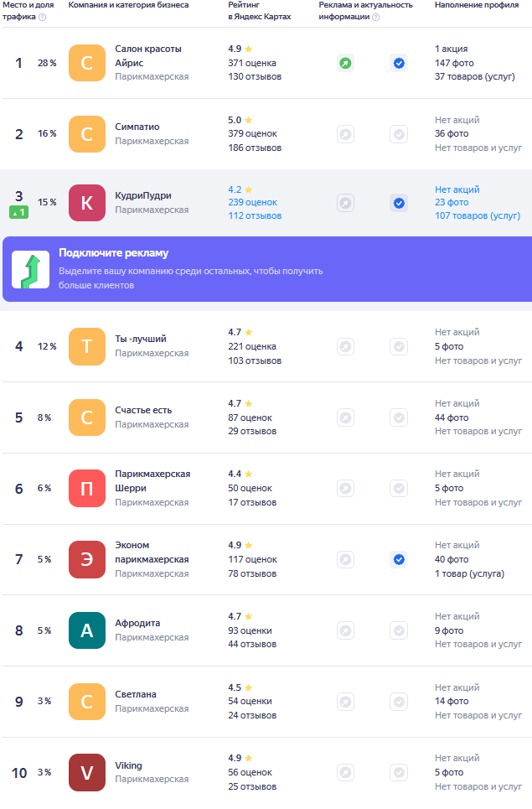Click the grey verification icon for Парикмахерская Шерри
This screenshot has height=809, width=532.
tap(399, 488)
